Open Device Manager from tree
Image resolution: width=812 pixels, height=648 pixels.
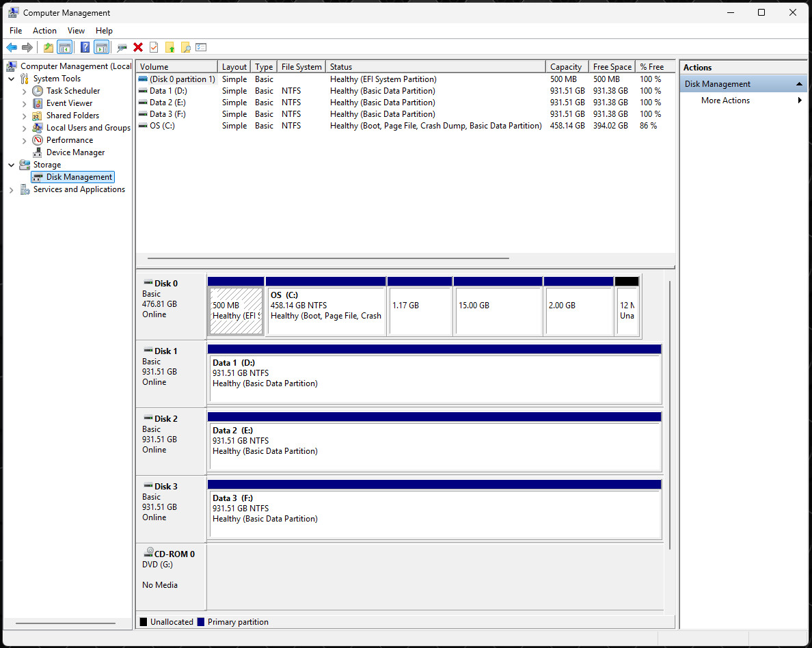coord(76,152)
